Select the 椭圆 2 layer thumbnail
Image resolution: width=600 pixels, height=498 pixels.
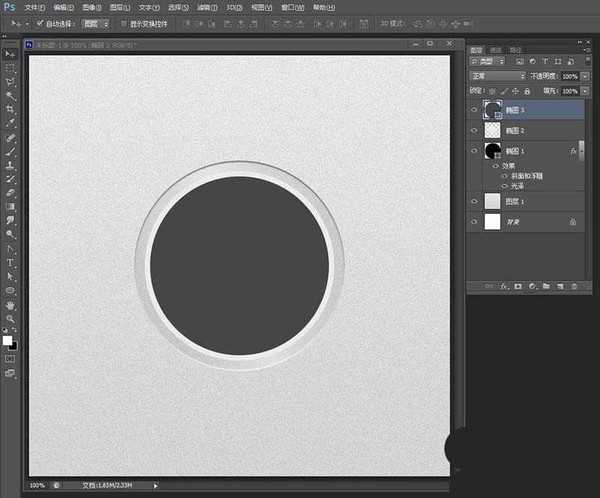[492, 130]
